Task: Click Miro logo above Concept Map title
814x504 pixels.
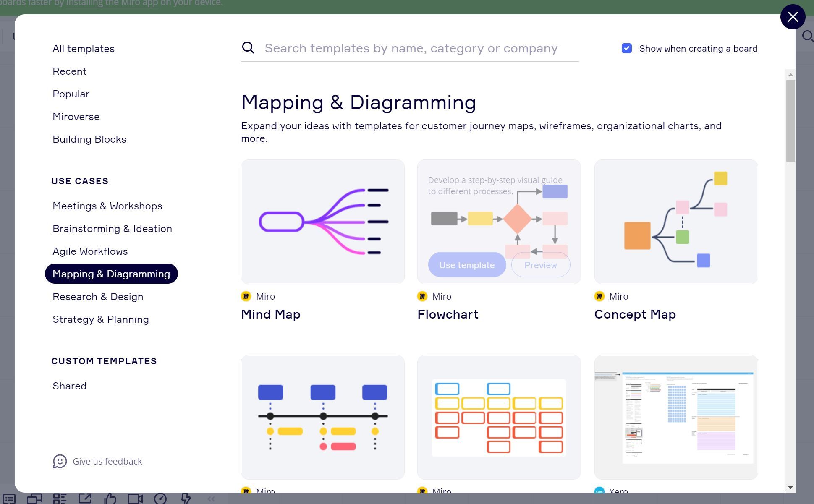Action: 599,296
